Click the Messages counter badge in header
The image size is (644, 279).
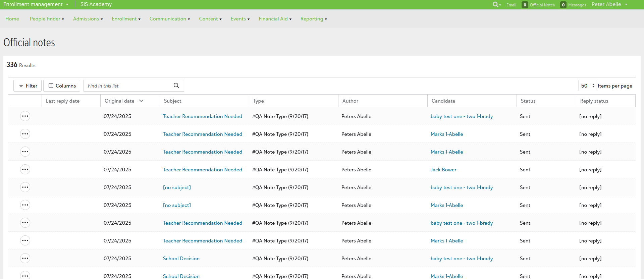tap(563, 5)
